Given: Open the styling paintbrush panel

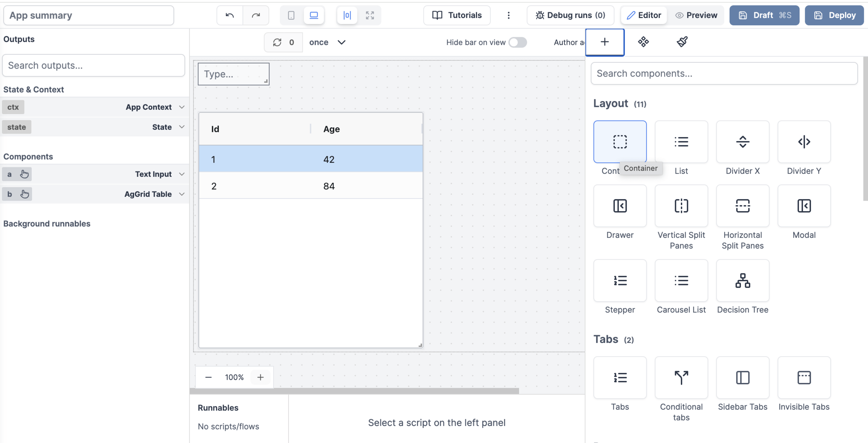Looking at the screenshot, I should pyautogui.click(x=682, y=42).
